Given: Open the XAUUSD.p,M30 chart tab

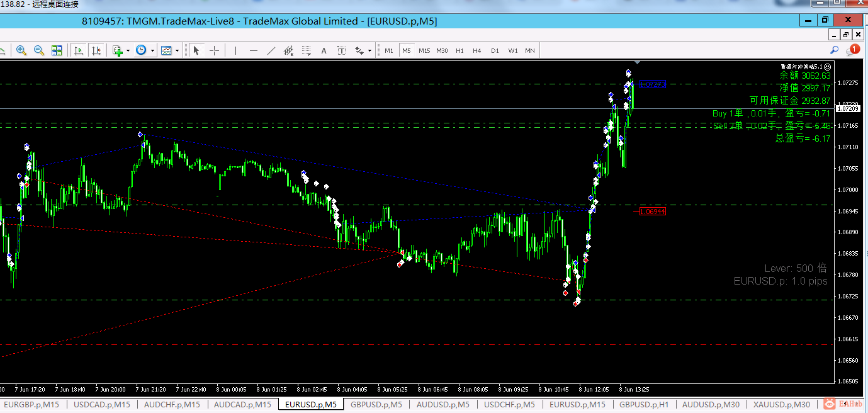Looking at the screenshot, I should coord(781,404).
